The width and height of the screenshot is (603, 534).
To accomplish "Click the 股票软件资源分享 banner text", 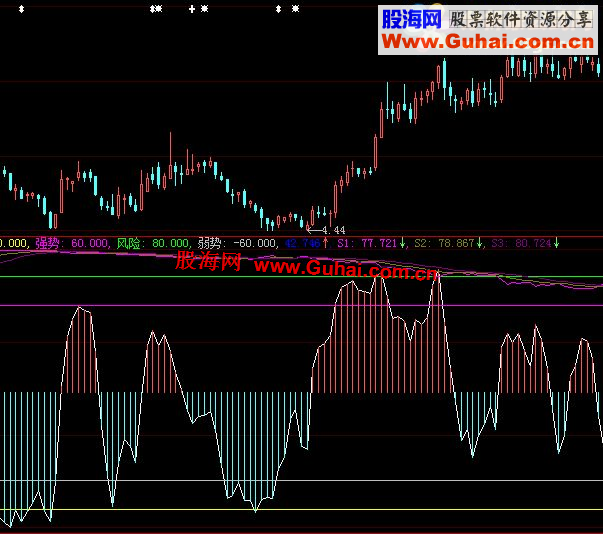I will coord(520,19).
